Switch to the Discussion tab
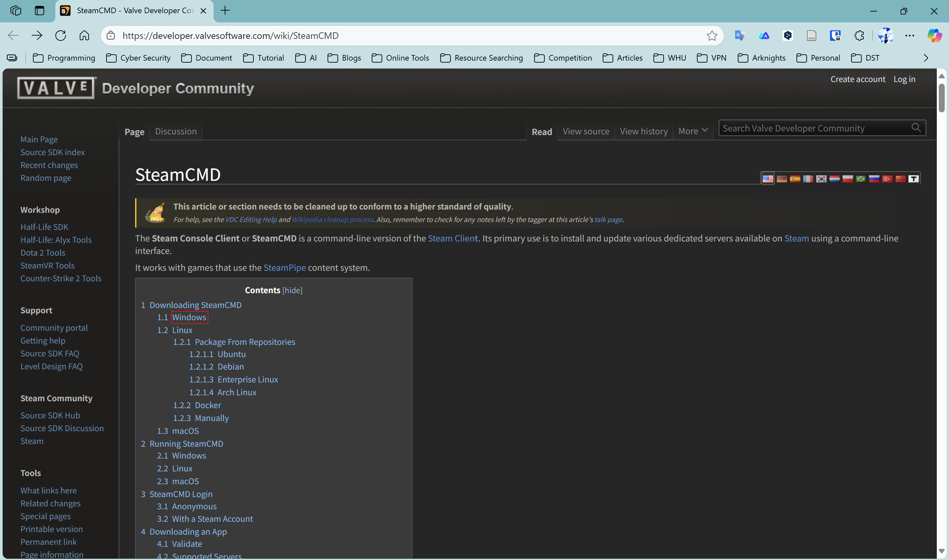This screenshot has height=560, width=949. click(176, 131)
